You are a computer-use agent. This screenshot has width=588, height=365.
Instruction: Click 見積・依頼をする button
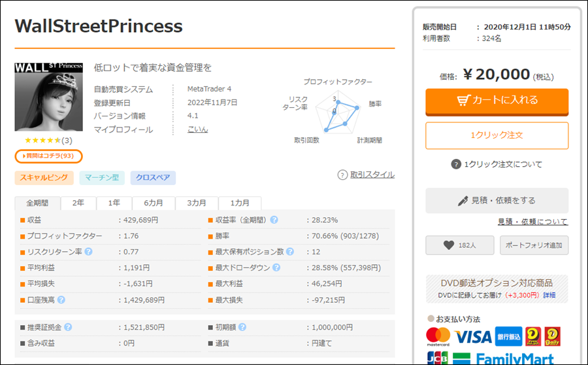[x=497, y=200]
